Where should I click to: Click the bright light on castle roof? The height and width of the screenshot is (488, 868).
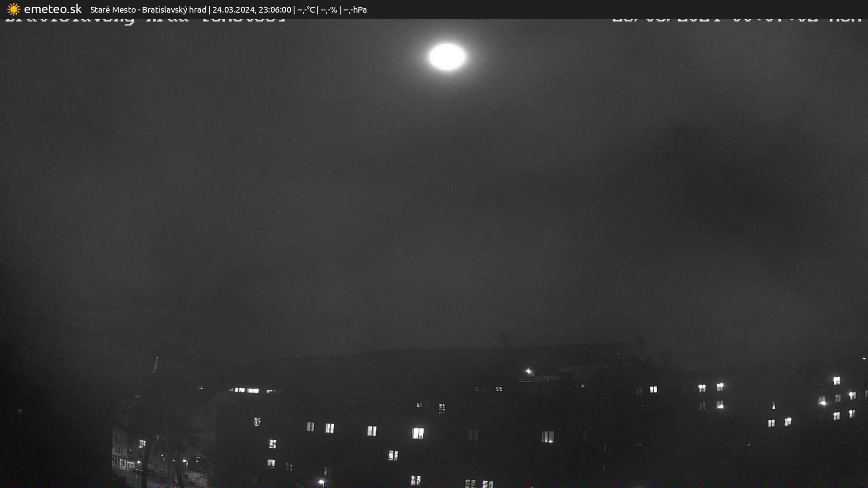coord(528,371)
